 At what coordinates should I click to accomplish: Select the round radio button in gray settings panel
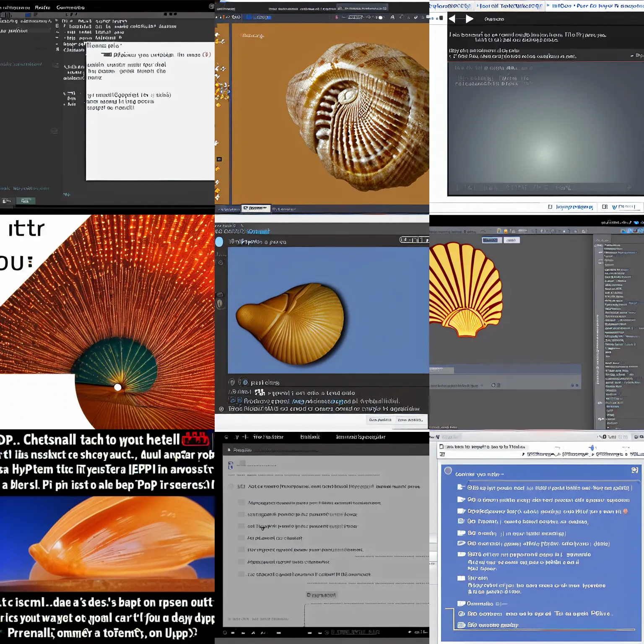pyautogui.click(x=230, y=486)
